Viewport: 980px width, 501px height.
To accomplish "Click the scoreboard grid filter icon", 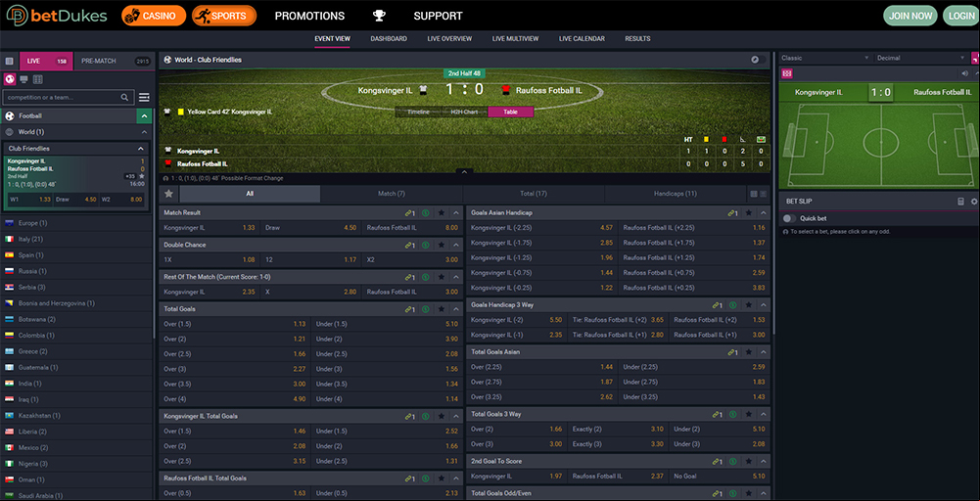I will pos(37,79).
